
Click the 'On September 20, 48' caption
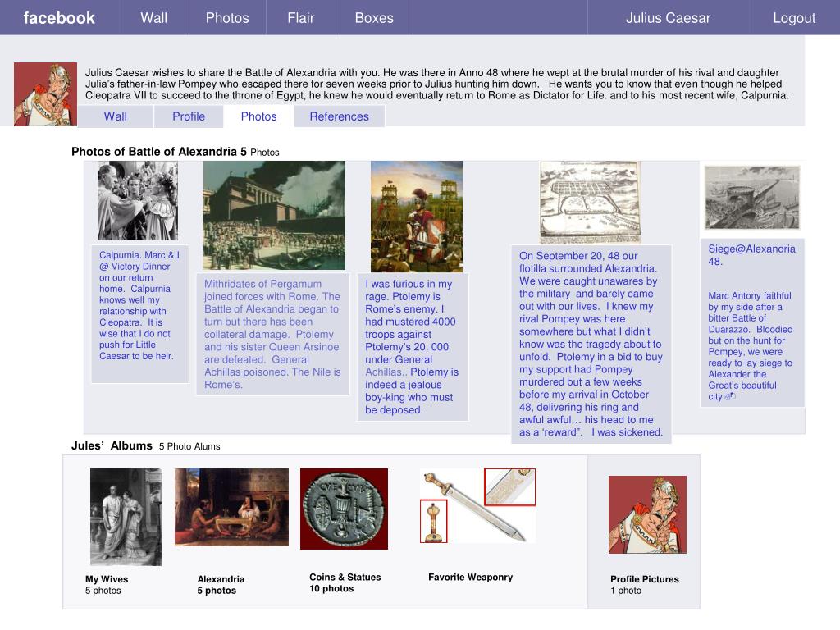591,344
